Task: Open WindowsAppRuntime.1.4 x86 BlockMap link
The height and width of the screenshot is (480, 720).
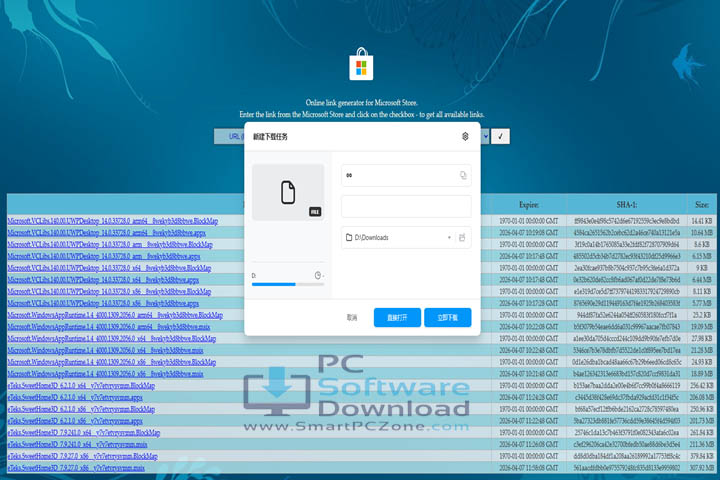Action: 112,362
